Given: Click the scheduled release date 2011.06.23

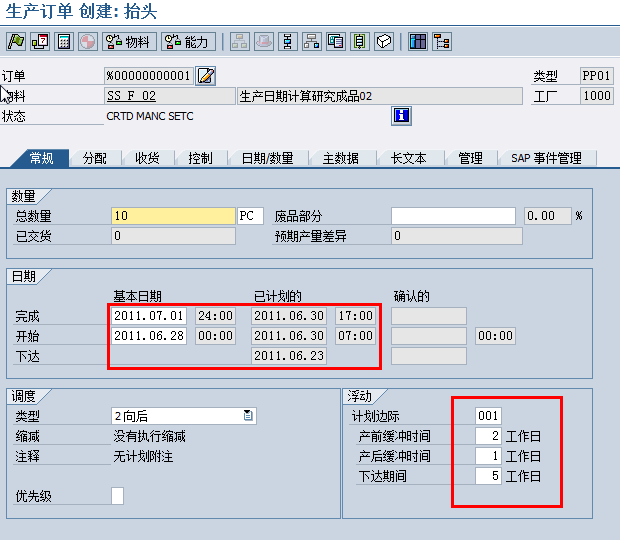Looking at the screenshot, I should pyautogui.click(x=289, y=356).
